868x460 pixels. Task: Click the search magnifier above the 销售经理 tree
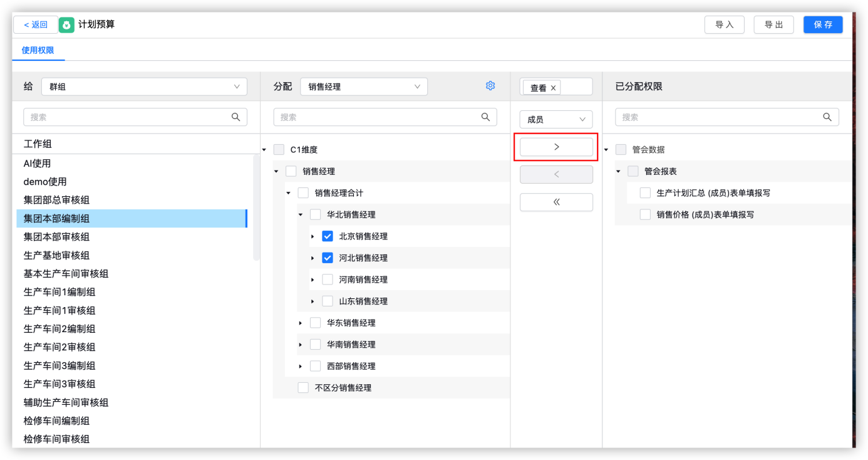pos(485,117)
